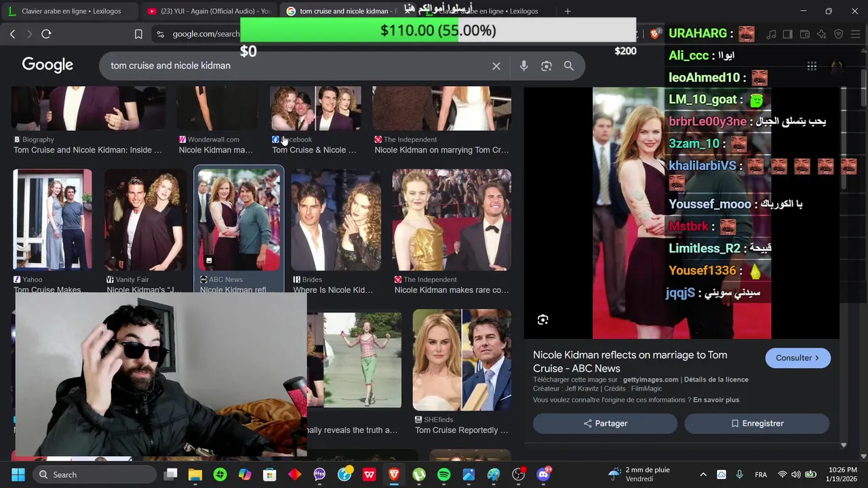The image size is (868, 488).
Task: Click En savoir plus link
Action: [x=716, y=400]
